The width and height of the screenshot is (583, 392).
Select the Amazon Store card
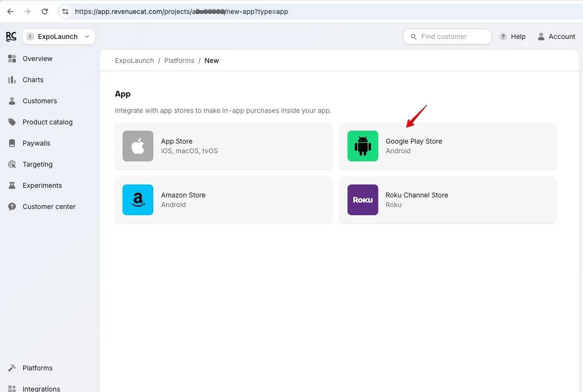tap(223, 200)
